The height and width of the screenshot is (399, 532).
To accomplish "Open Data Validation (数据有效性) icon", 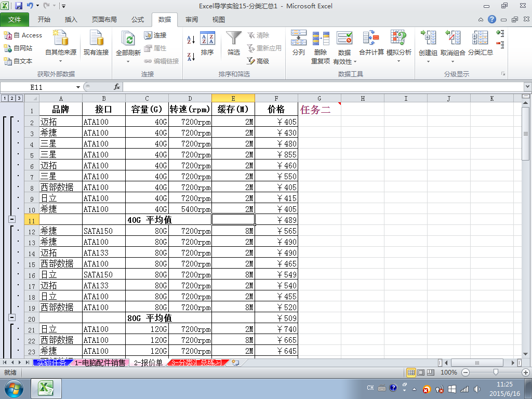I will (x=344, y=38).
